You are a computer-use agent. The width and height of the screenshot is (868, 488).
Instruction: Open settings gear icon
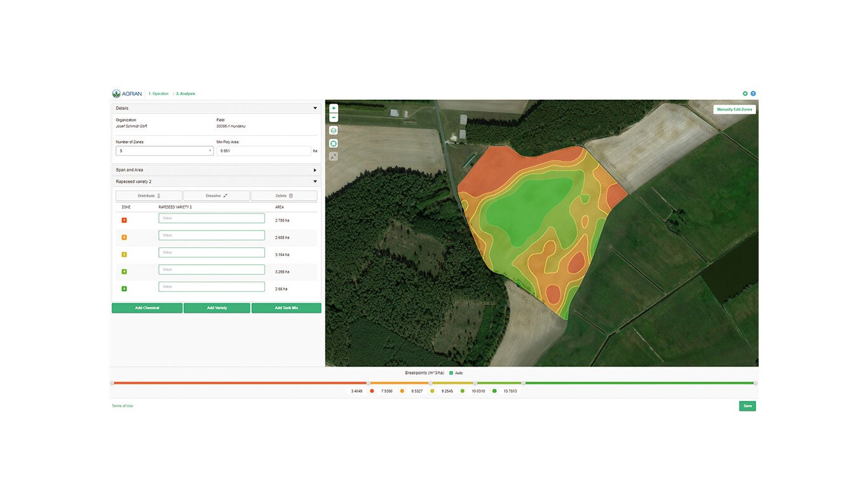click(x=745, y=93)
